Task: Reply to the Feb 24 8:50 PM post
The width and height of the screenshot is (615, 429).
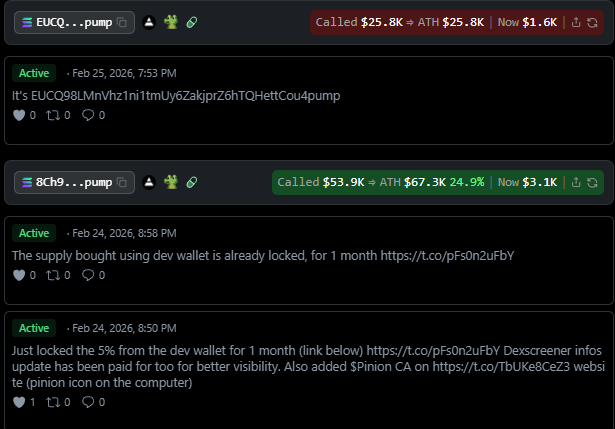Action: (x=88, y=402)
